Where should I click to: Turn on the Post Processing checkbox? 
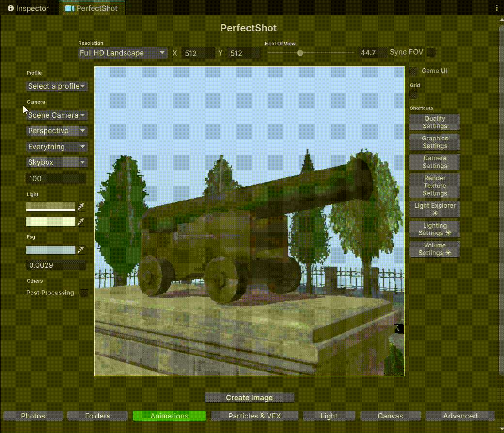(84, 293)
